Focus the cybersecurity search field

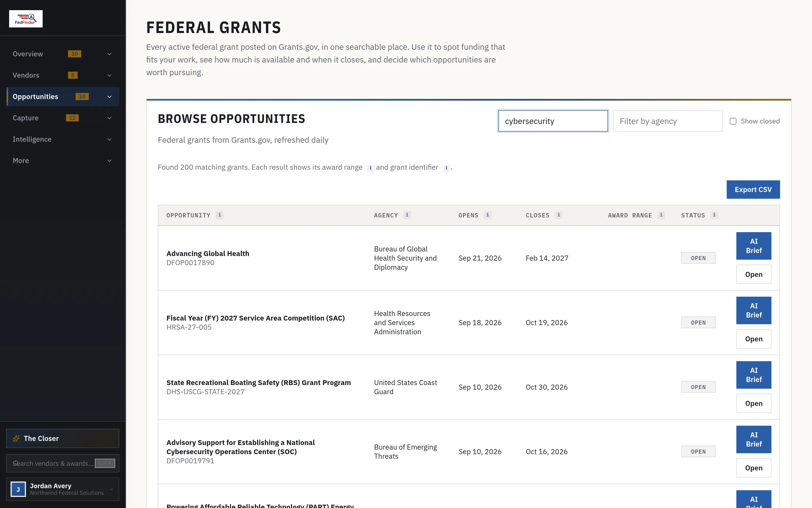point(553,121)
